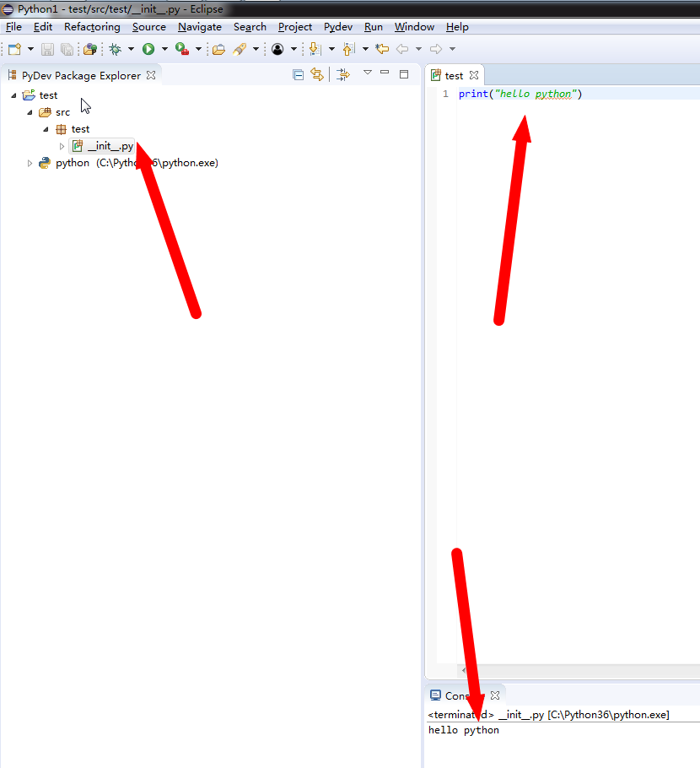Expand the python interpreter node
Viewport: 700px width, 768px height.
coord(30,163)
